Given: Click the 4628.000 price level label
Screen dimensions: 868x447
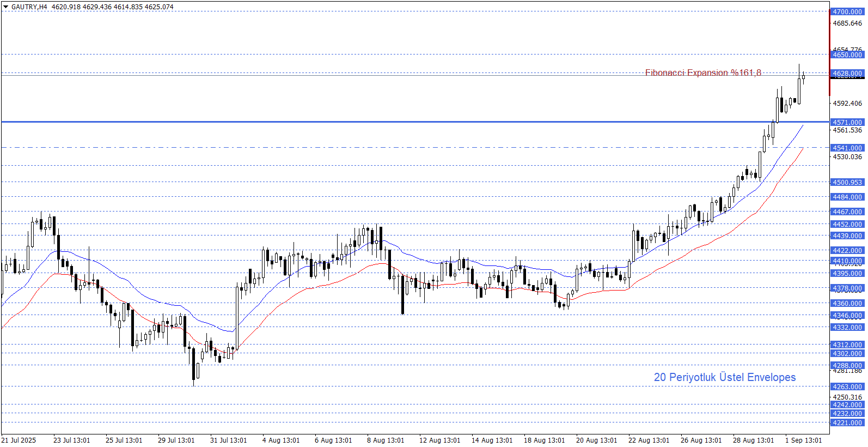Looking at the screenshot, I should pyautogui.click(x=847, y=74).
